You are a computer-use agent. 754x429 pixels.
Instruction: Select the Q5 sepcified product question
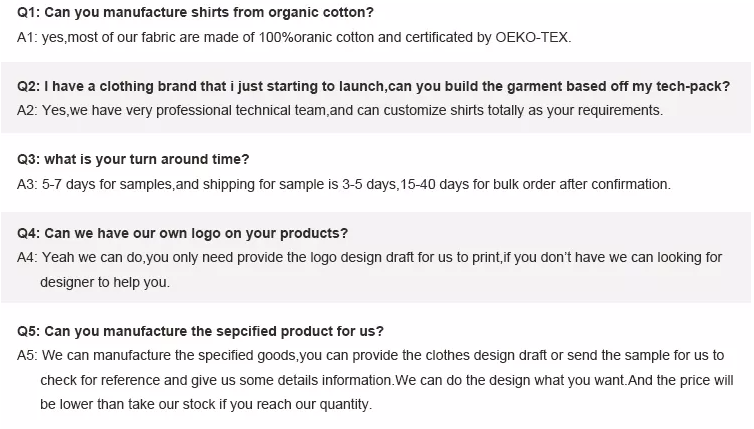pyautogui.click(x=201, y=332)
